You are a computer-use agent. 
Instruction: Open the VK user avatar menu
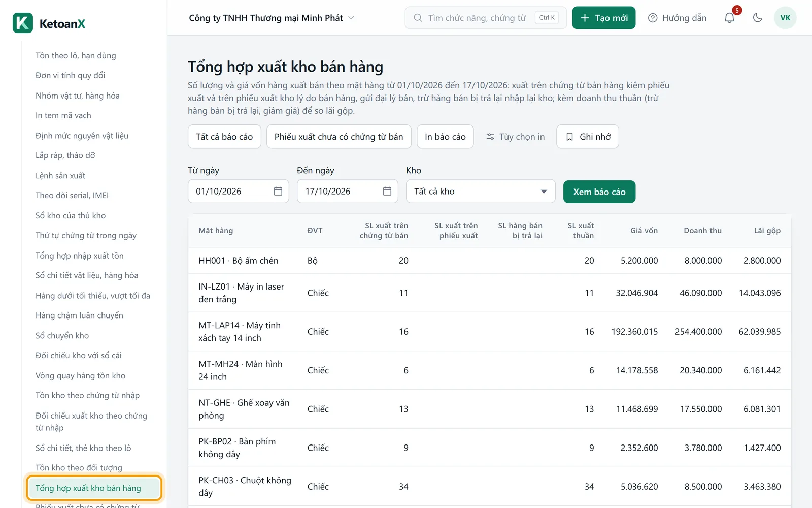click(785, 18)
